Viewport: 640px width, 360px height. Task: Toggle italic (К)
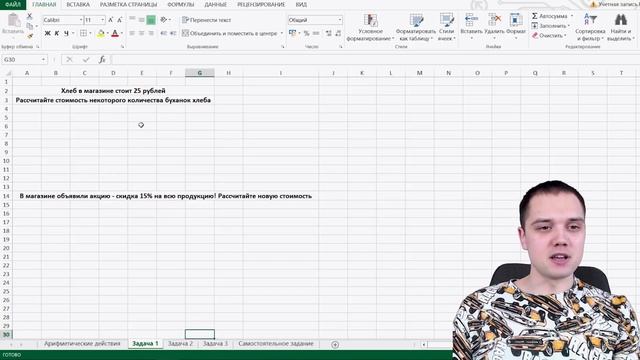pos(57,33)
